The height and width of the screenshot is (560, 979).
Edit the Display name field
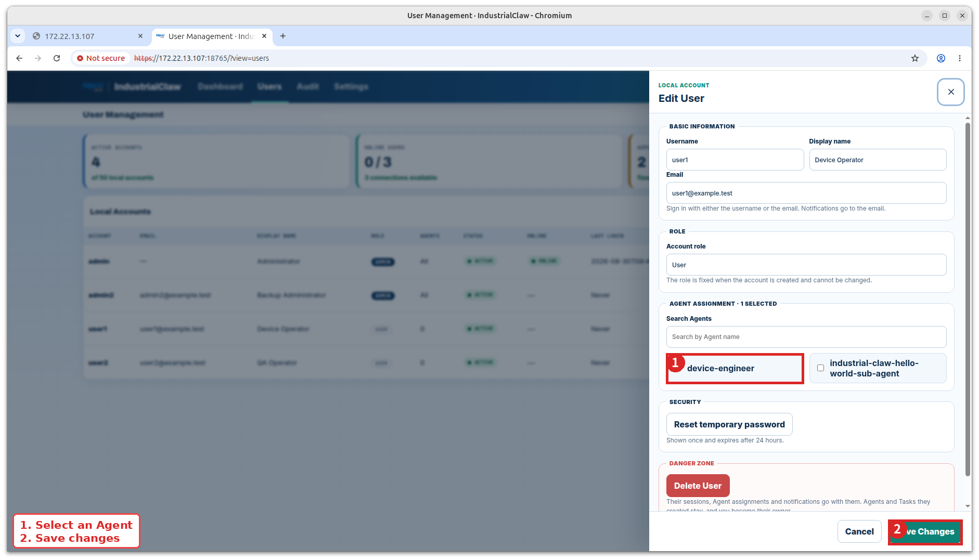point(878,160)
